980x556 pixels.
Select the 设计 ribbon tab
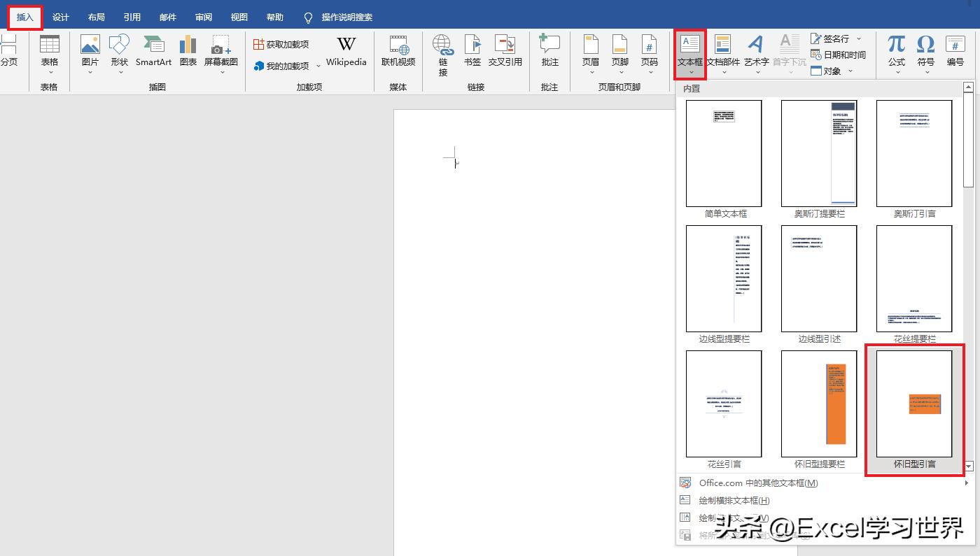click(60, 17)
